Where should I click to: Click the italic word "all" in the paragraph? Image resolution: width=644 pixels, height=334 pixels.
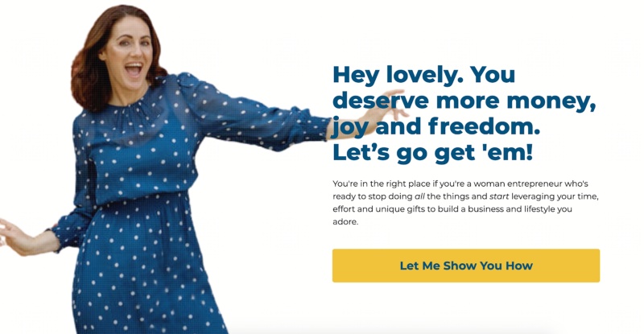point(419,196)
